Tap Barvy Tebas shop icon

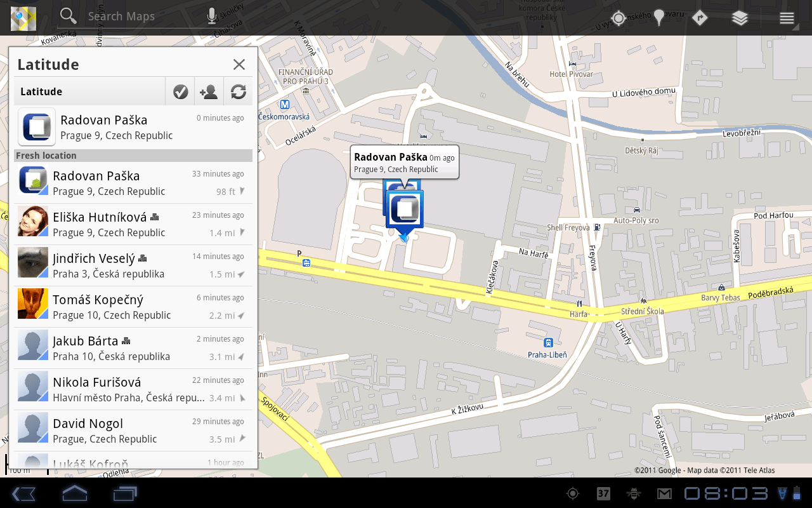[x=722, y=288]
